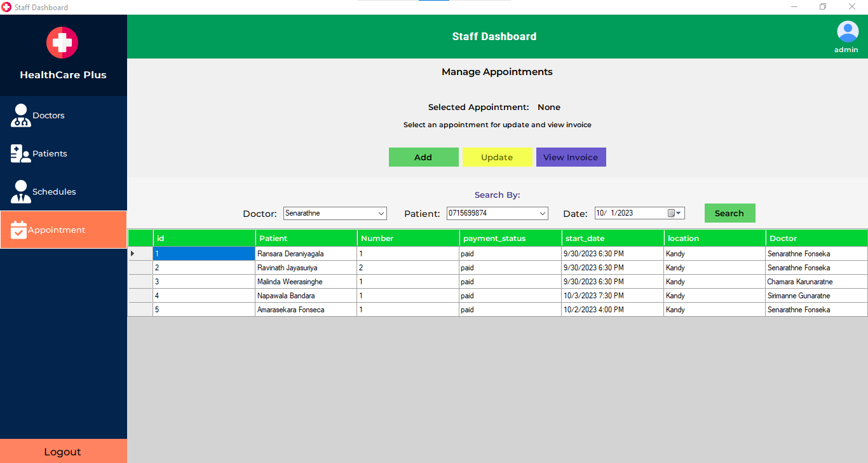The image size is (868, 463).
Task: Switch to the Schedules page
Action: [x=64, y=191]
